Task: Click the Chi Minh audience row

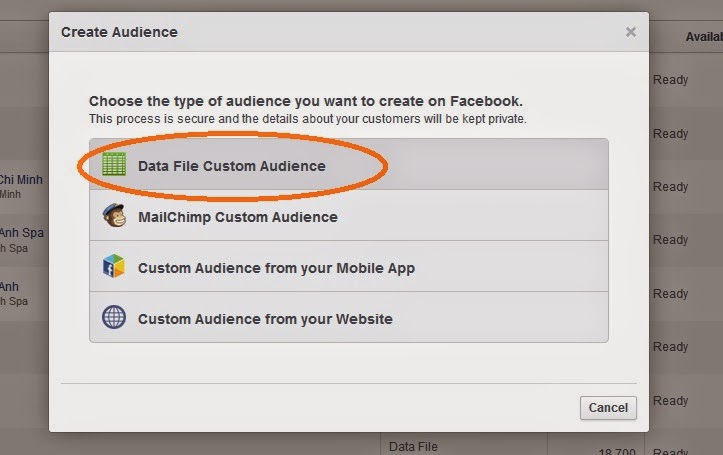Action: pyautogui.click(x=21, y=186)
